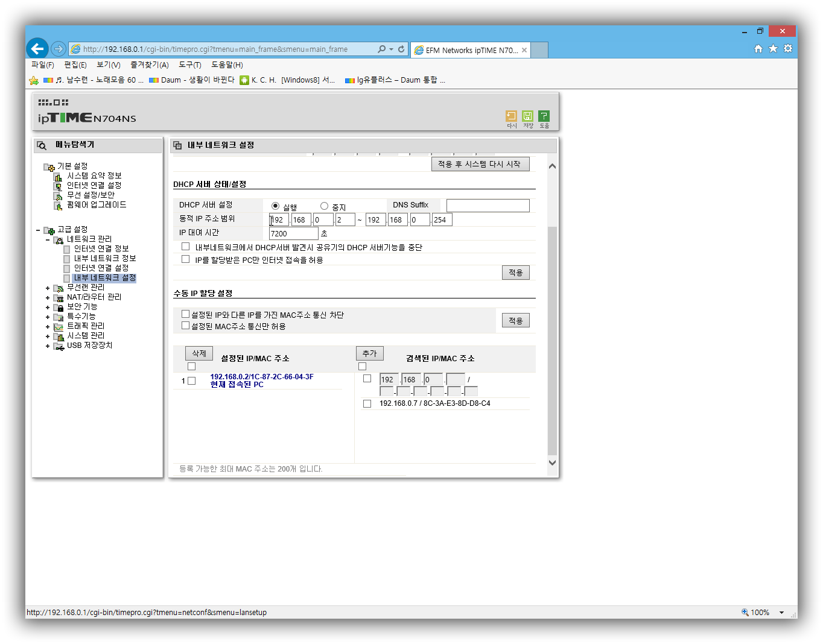Image resolution: width=823 pixels, height=644 pixels.
Task: Check '내부네트워크에서 DHCP서버 발견시' option
Action: click(186, 247)
